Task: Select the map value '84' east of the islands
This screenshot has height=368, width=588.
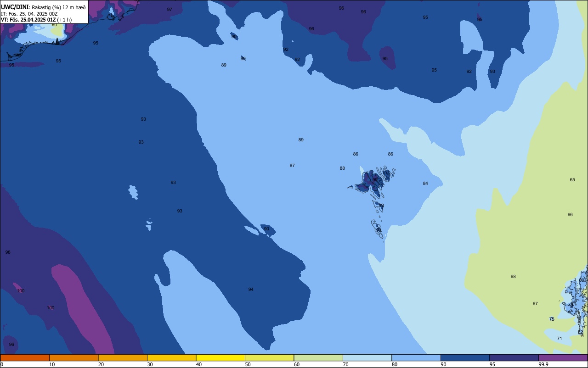Action: click(x=425, y=184)
